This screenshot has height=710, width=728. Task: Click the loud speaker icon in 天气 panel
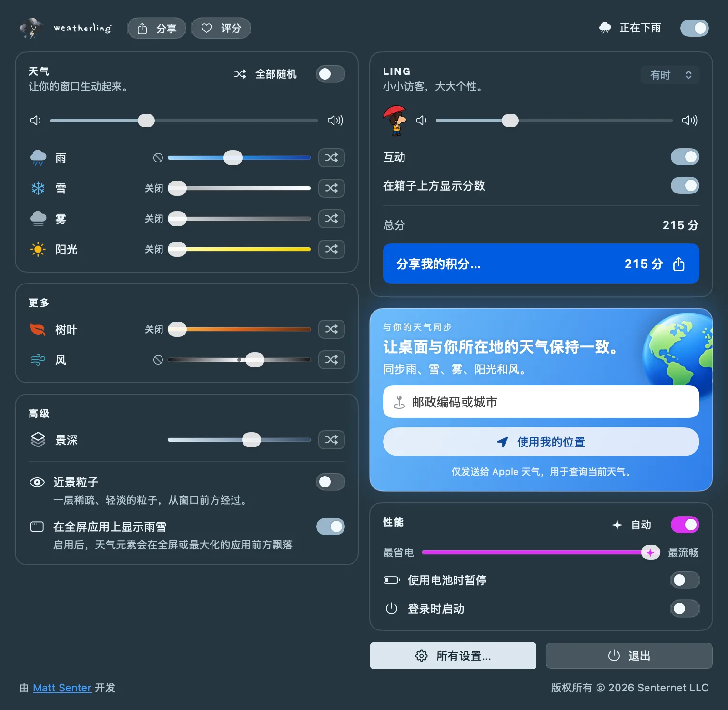tap(335, 121)
